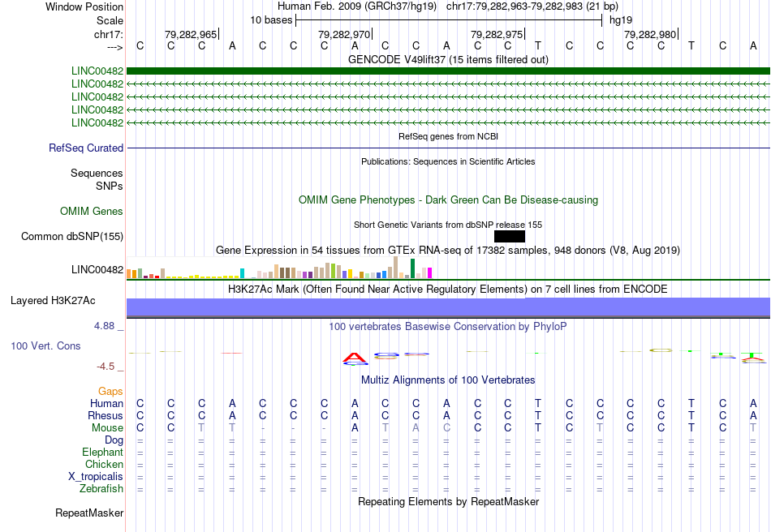771x532 pixels.
Task: Click the 79,282,965 ruler coordinate
Action: pos(191,34)
